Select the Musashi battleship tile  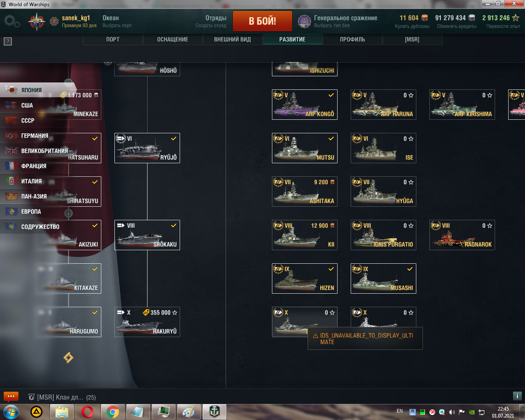(x=383, y=278)
